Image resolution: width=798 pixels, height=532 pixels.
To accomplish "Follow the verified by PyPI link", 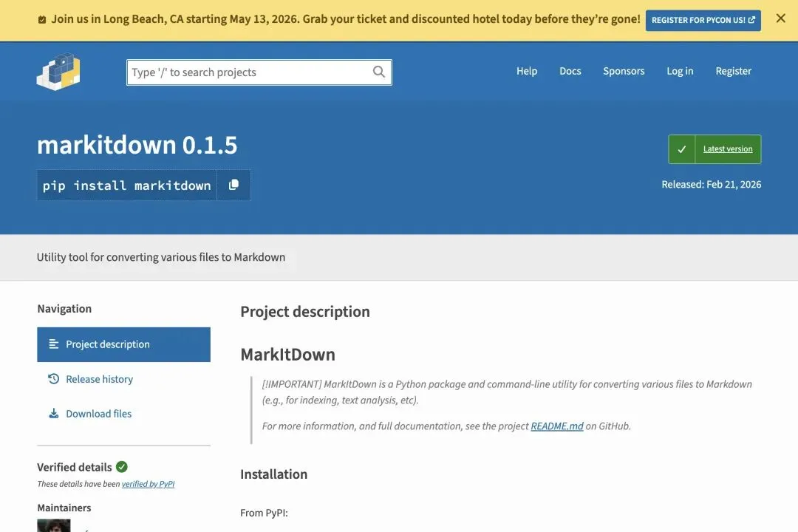I will (148, 484).
